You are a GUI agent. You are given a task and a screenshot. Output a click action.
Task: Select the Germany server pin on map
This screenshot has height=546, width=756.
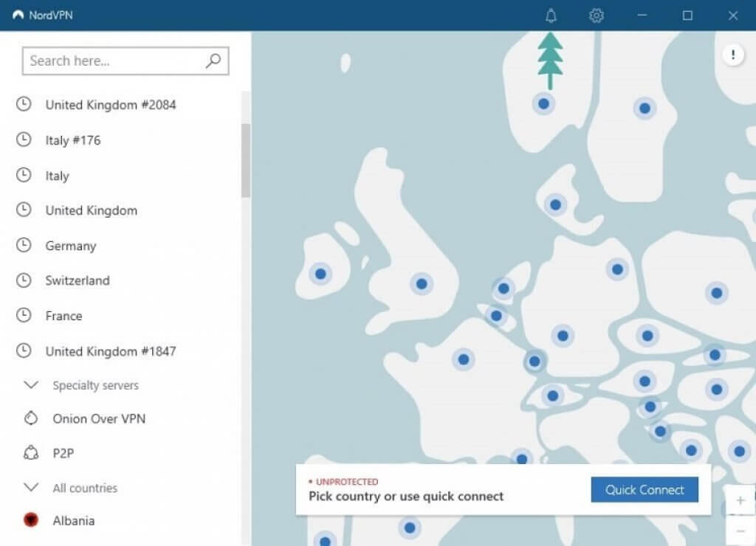coord(563,336)
